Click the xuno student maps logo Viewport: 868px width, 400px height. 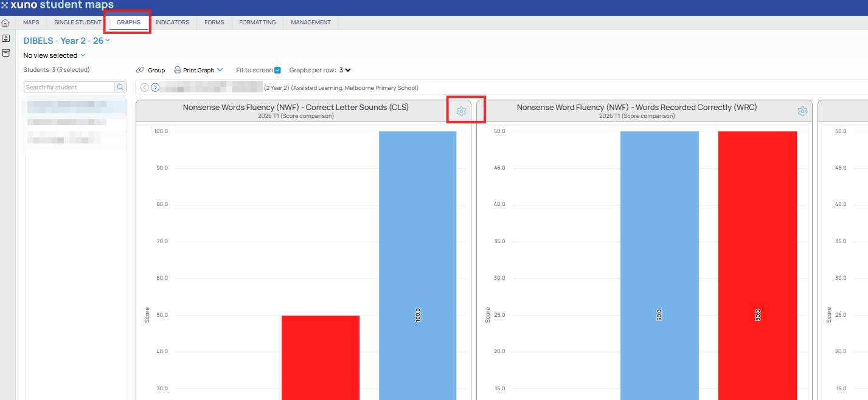(57, 5)
